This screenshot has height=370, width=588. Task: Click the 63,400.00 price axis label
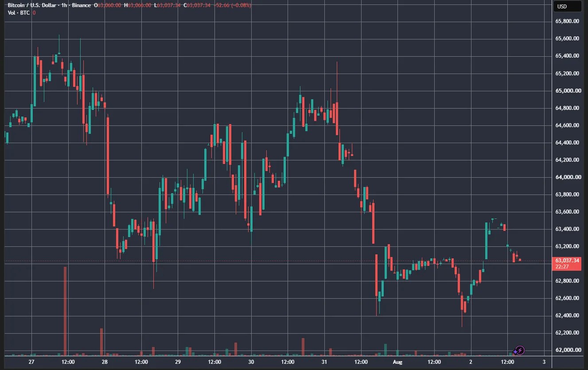pos(568,229)
